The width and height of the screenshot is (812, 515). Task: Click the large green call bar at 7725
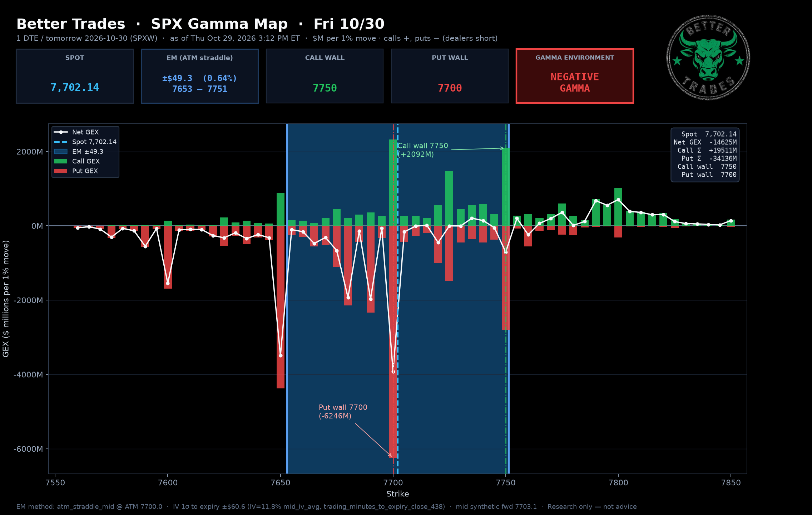click(x=449, y=198)
